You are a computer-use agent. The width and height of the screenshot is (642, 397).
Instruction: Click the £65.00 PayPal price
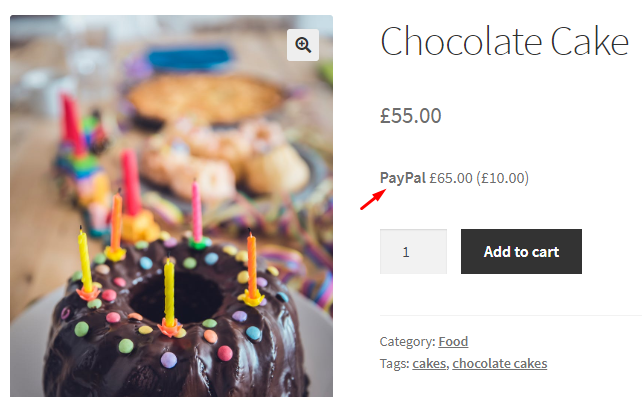[451, 178]
